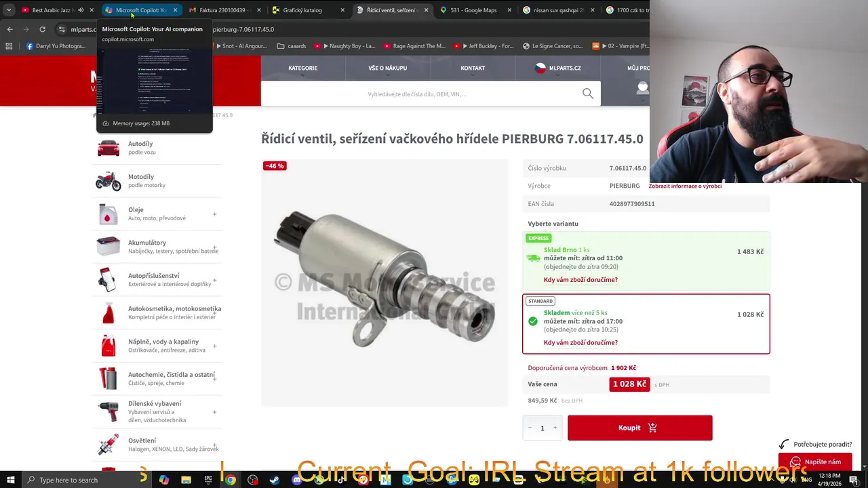This screenshot has height=488, width=868.
Task: Open Steam from the taskbar
Action: click(x=275, y=480)
